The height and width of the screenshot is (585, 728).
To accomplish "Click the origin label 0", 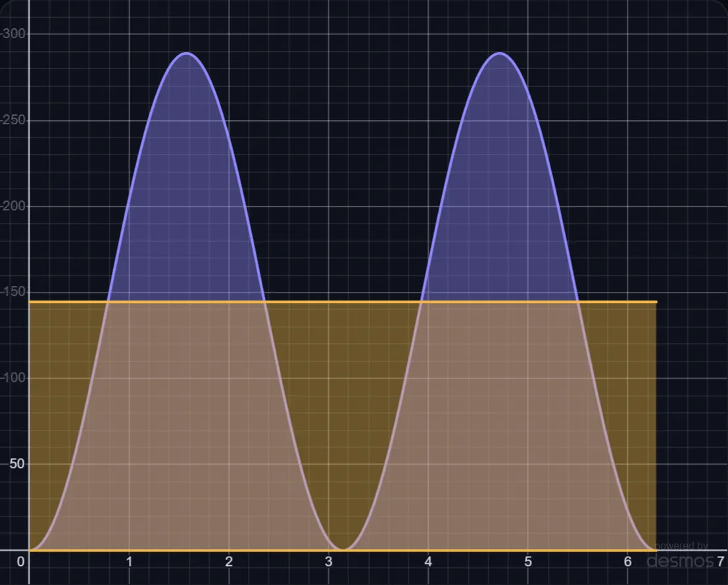I will pyautogui.click(x=20, y=562).
